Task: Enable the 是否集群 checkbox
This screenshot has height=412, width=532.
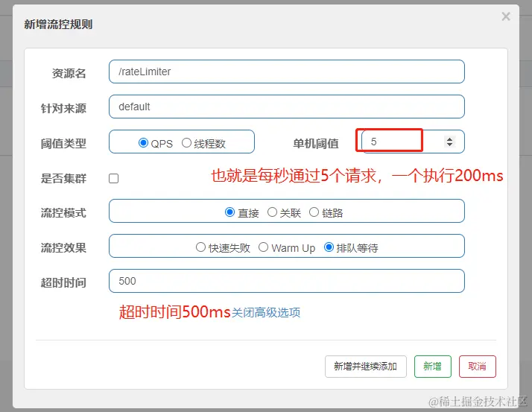Action: click(114, 178)
